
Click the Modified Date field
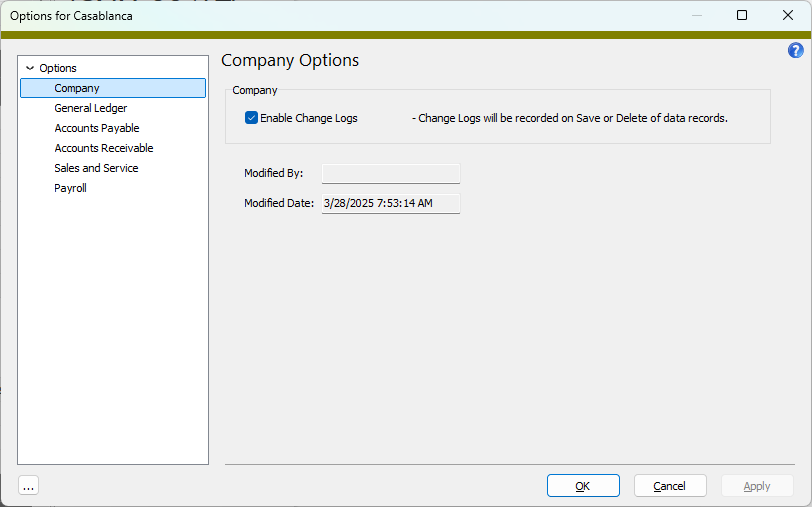tap(391, 204)
